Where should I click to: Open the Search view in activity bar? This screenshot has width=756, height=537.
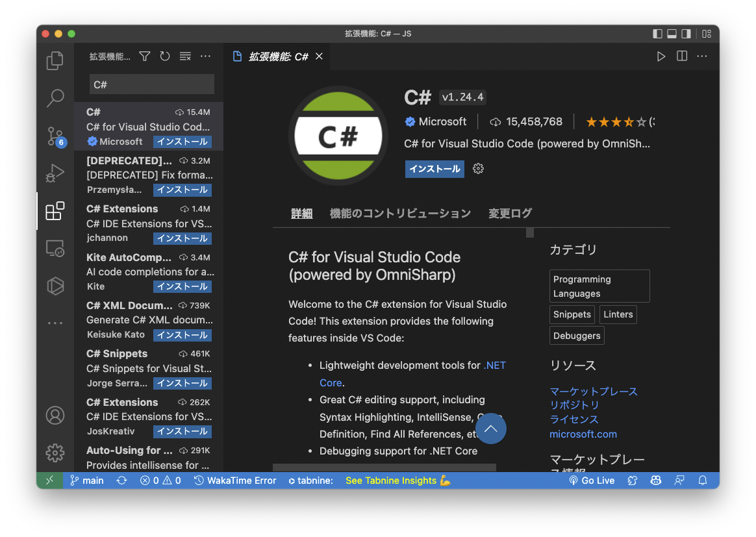[55, 98]
